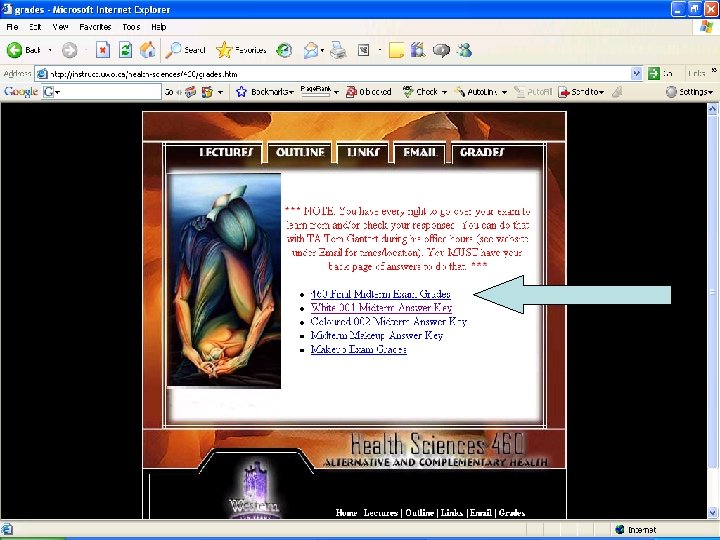
Task: Click the Google toolbar logo
Action: (x=21, y=92)
